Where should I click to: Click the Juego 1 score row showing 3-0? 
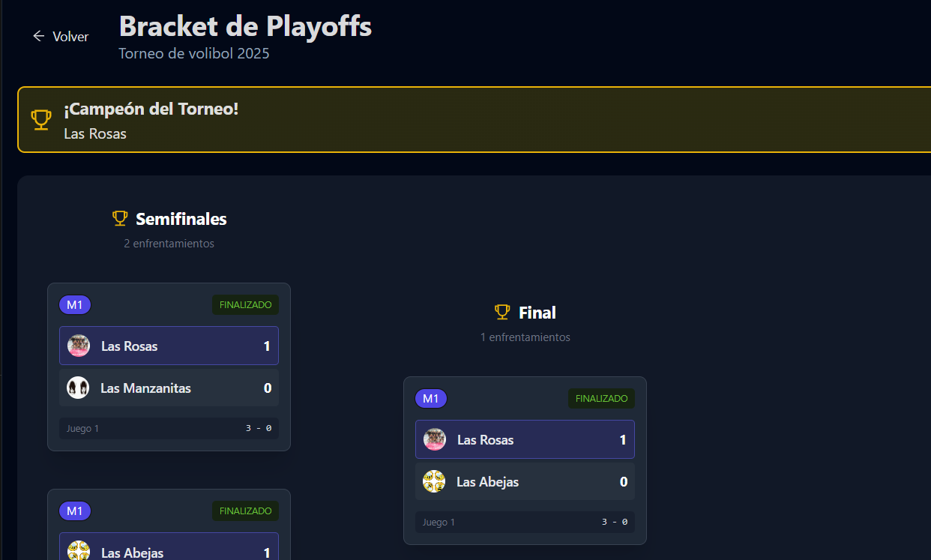coord(169,428)
